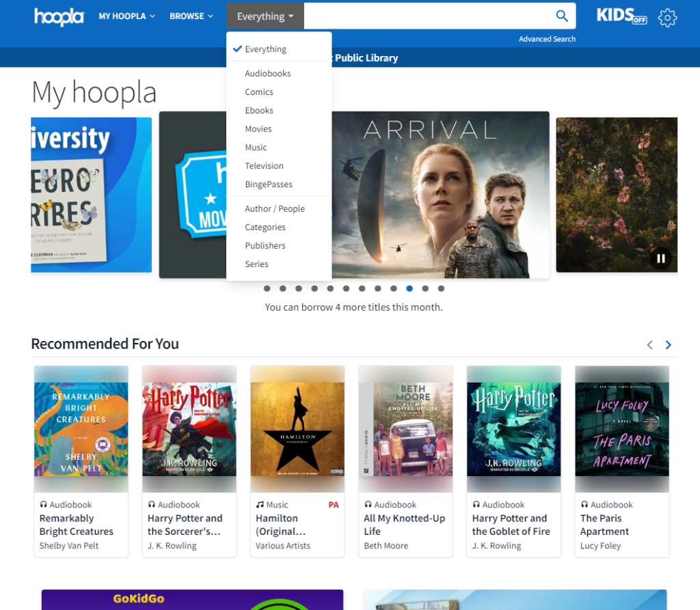Open the GoKidGo promo banner

192,599
